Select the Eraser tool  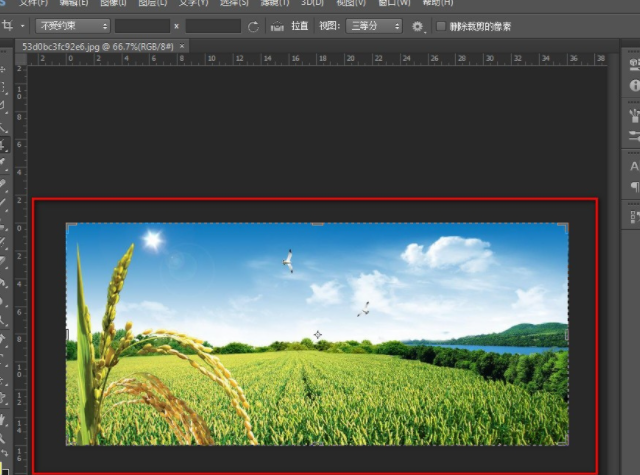3,261
